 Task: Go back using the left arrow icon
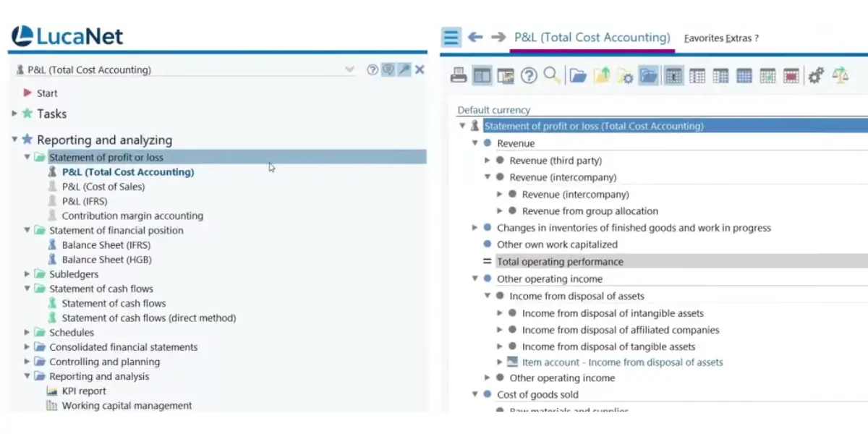pyautogui.click(x=475, y=37)
